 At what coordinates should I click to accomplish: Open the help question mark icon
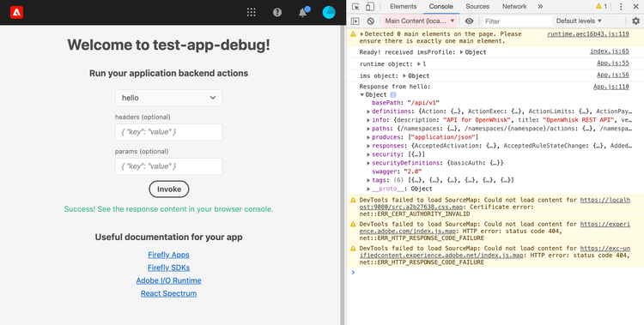(x=277, y=12)
